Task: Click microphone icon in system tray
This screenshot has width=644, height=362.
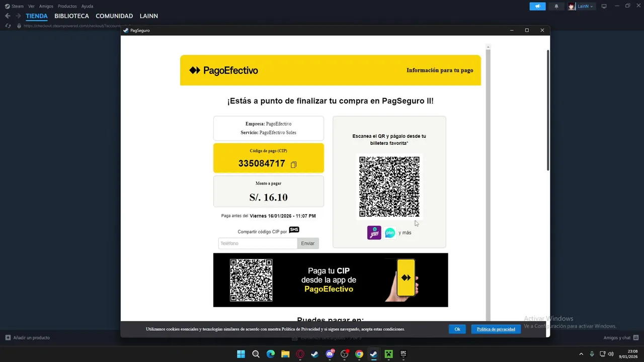Action: coord(592,354)
